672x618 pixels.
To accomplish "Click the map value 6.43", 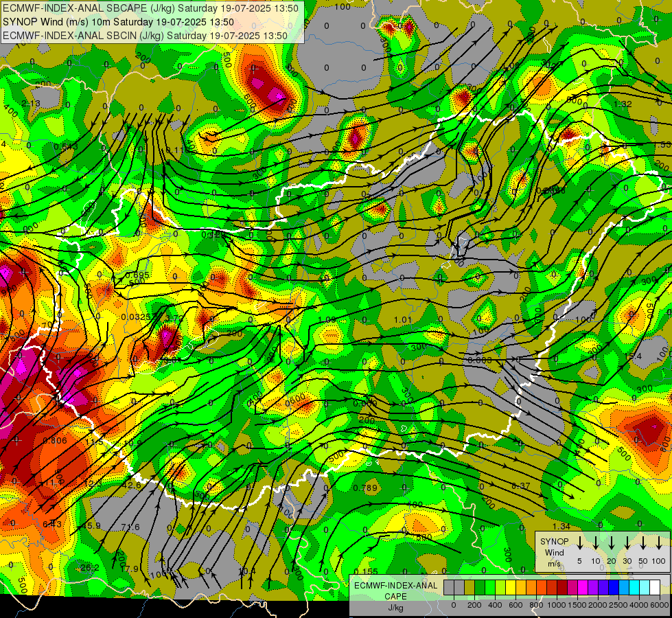I will [x=52, y=524].
